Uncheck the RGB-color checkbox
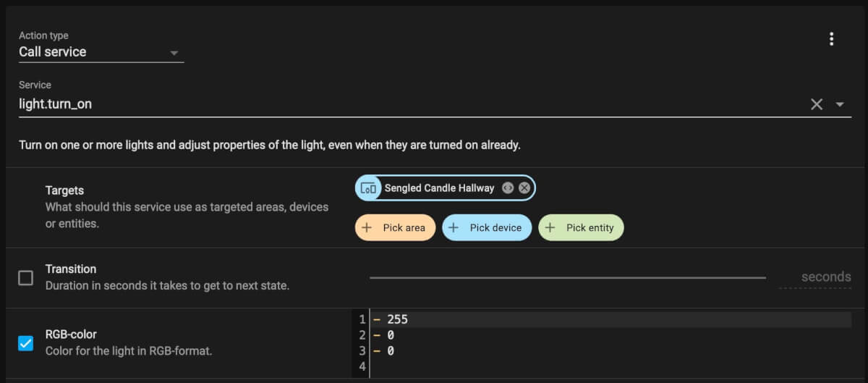Screen dimensions: 868x383 tap(25, 343)
